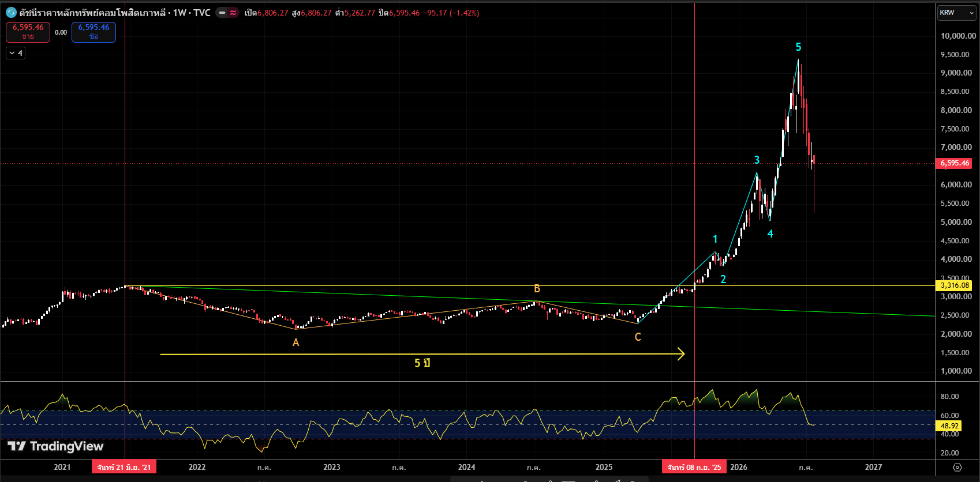Click the 2,000.00 price axis label
The image size is (980, 482).
[956, 334]
